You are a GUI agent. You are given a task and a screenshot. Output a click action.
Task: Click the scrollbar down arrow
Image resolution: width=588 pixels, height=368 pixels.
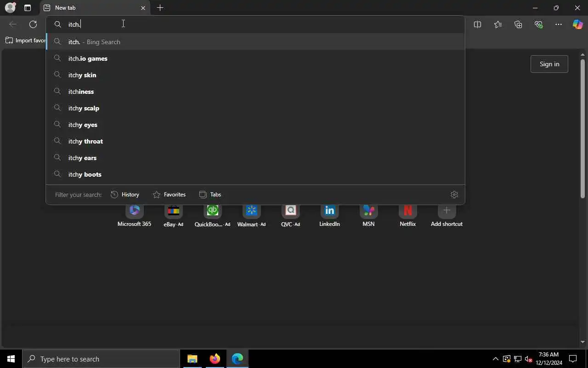tap(582, 342)
